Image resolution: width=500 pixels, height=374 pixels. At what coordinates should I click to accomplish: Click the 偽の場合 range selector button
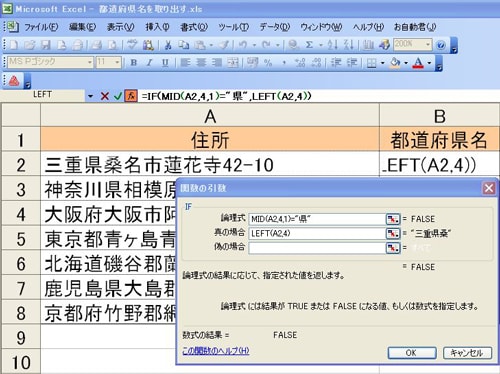coord(393,248)
